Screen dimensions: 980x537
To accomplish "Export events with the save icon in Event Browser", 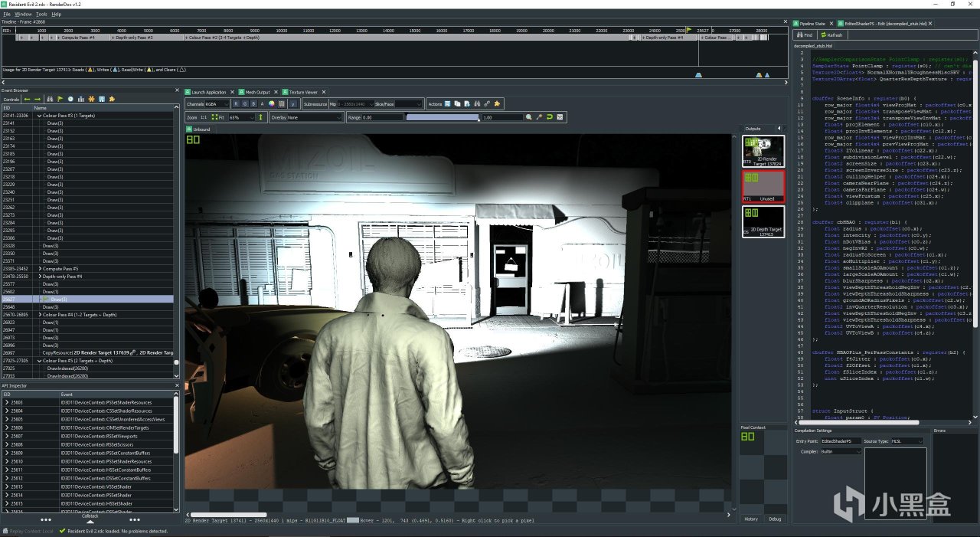I will click(x=102, y=99).
